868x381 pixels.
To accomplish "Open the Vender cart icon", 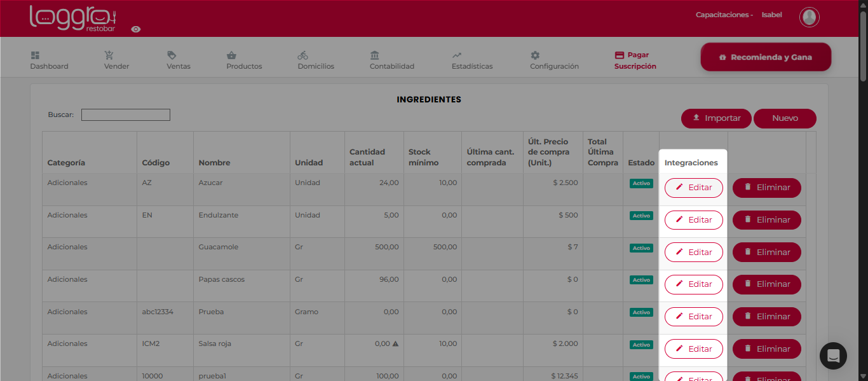I will point(109,55).
